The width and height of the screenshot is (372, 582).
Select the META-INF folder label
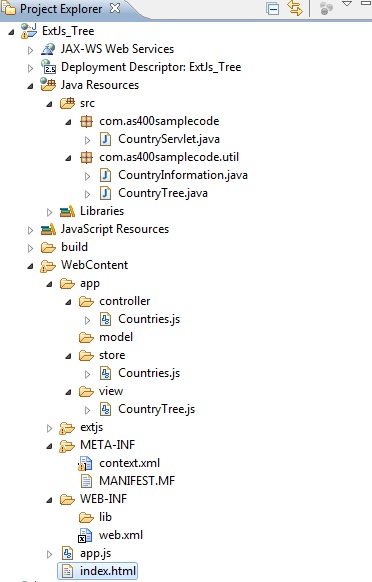(108, 445)
